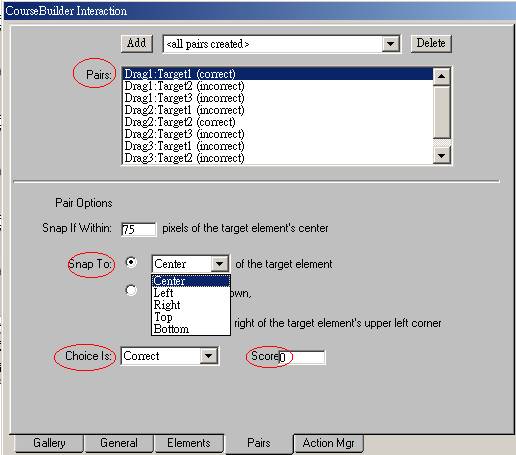Open the Snap To Center dropdown arrow
Screen dimensions: 516x455
(220, 264)
